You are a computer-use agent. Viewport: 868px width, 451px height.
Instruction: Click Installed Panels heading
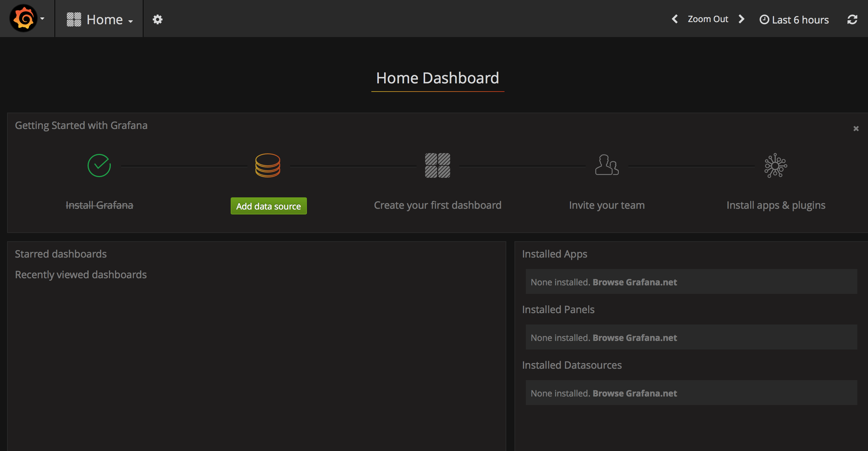point(558,310)
